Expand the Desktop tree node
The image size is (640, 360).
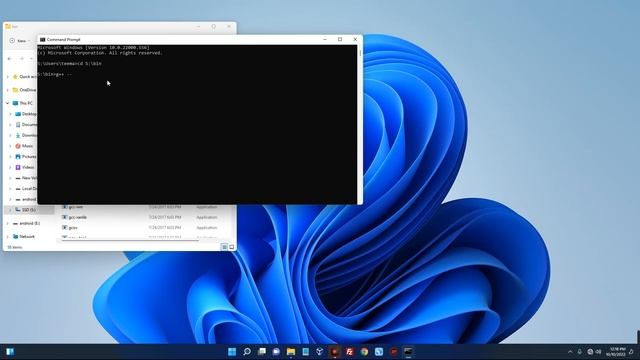(x=10, y=114)
